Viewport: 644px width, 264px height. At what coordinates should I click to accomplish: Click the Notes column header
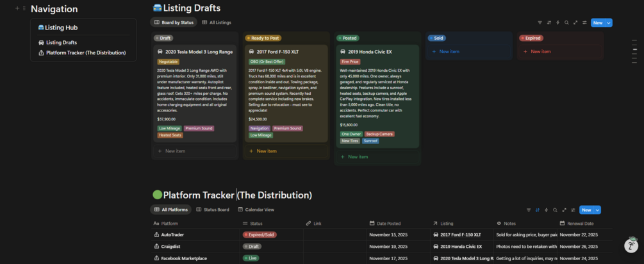525,224
